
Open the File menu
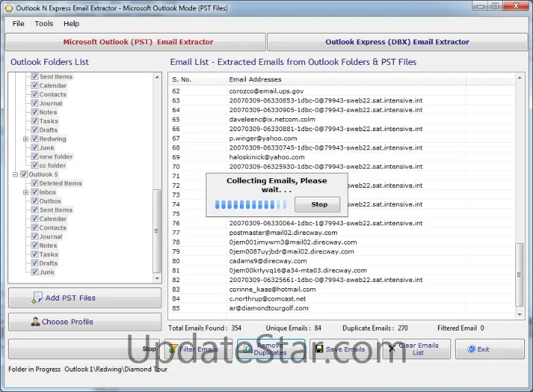point(18,23)
